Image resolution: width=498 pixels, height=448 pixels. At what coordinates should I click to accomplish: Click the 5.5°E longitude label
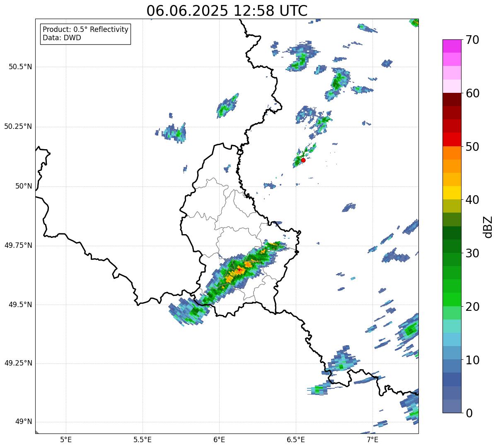pos(143,439)
